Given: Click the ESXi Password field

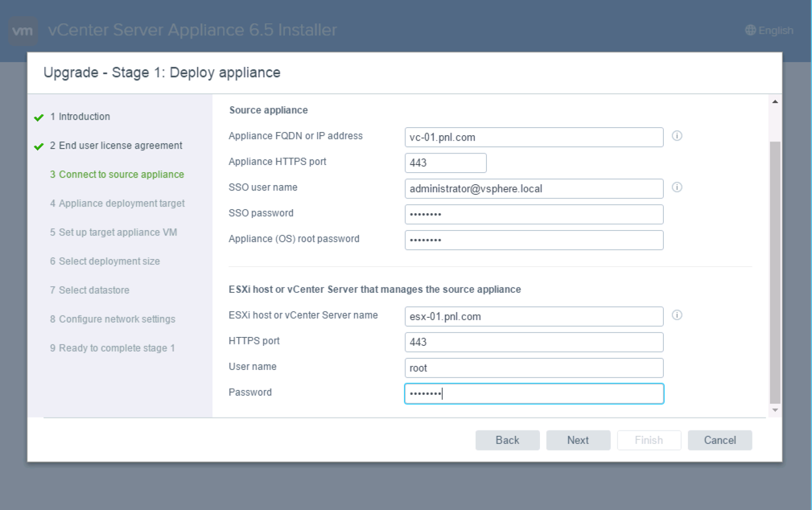Looking at the screenshot, I should [534, 393].
